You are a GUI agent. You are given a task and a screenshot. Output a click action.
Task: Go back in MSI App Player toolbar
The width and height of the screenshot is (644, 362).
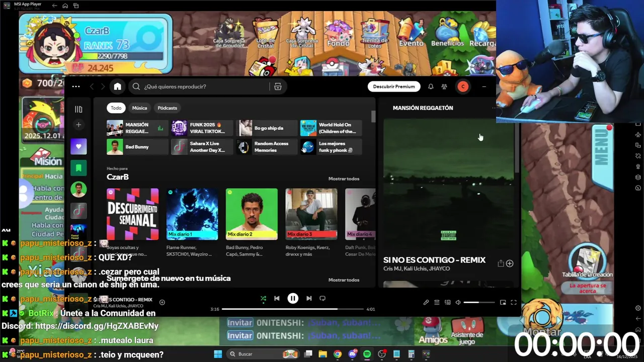tap(54, 6)
